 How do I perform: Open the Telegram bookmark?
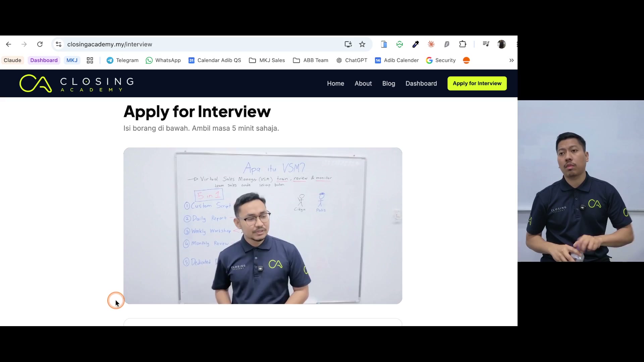point(122,60)
